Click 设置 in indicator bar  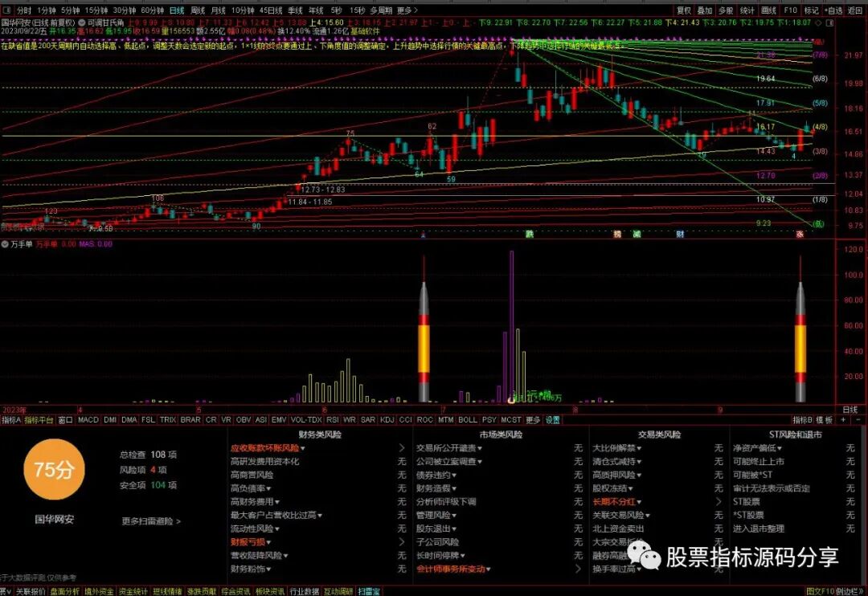(552, 420)
